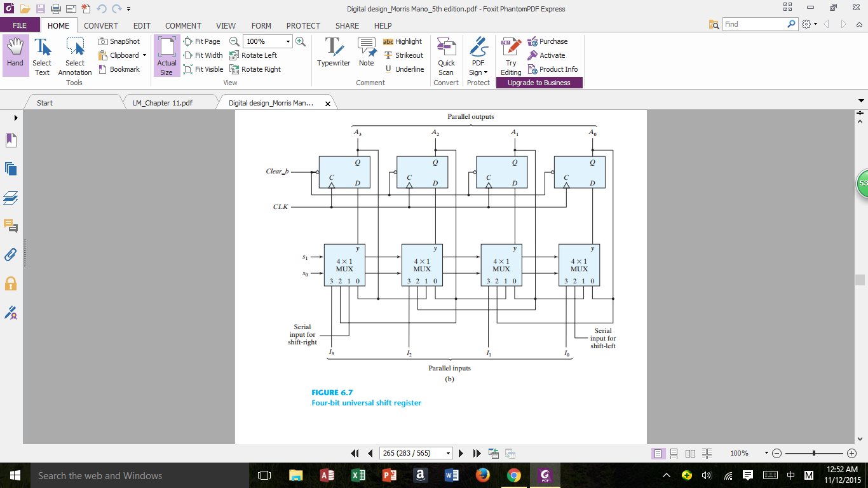Apply Fit Visible view
The height and width of the screenshot is (488, 868).
[x=204, y=69]
